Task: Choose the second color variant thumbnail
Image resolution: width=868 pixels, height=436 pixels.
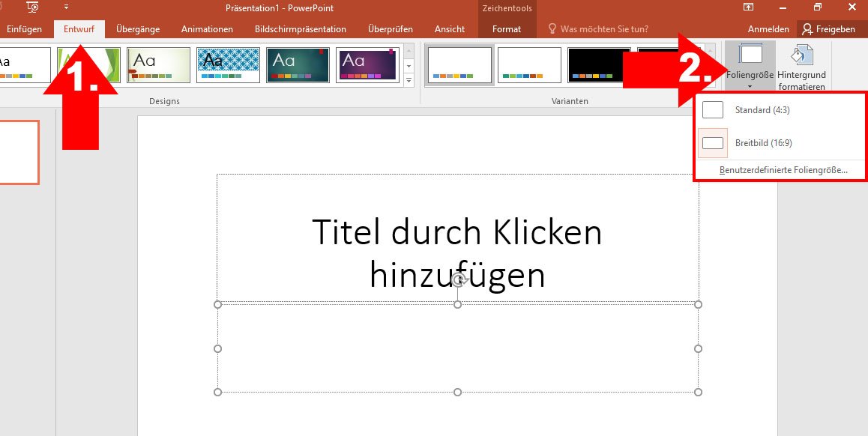Action: pyautogui.click(x=528, y=64)
